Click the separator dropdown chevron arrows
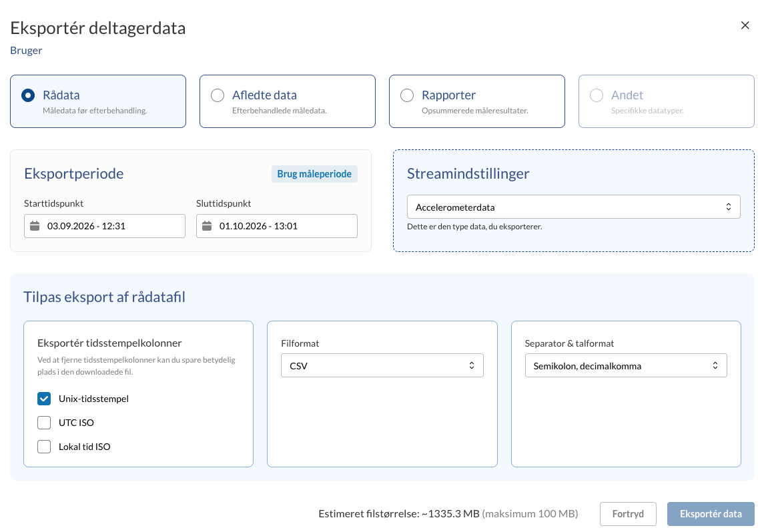This screenshot has width=760, height=532. click(715, 365)
